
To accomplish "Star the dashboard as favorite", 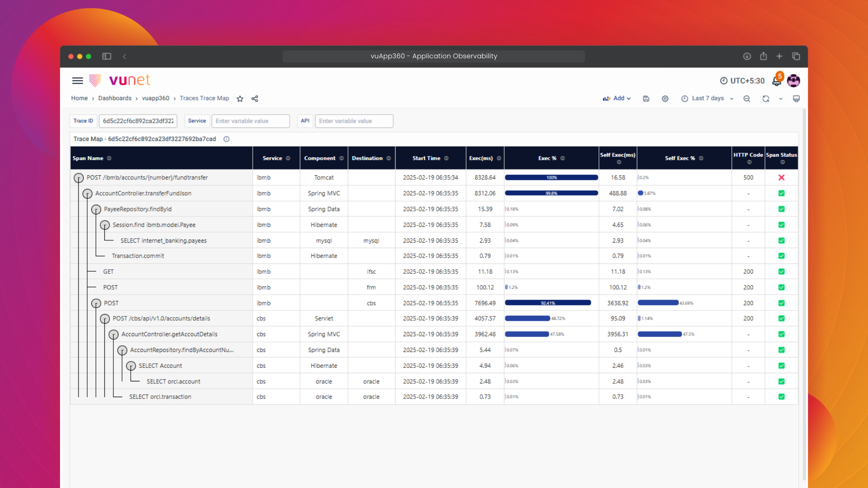I will tap(240, 99).
